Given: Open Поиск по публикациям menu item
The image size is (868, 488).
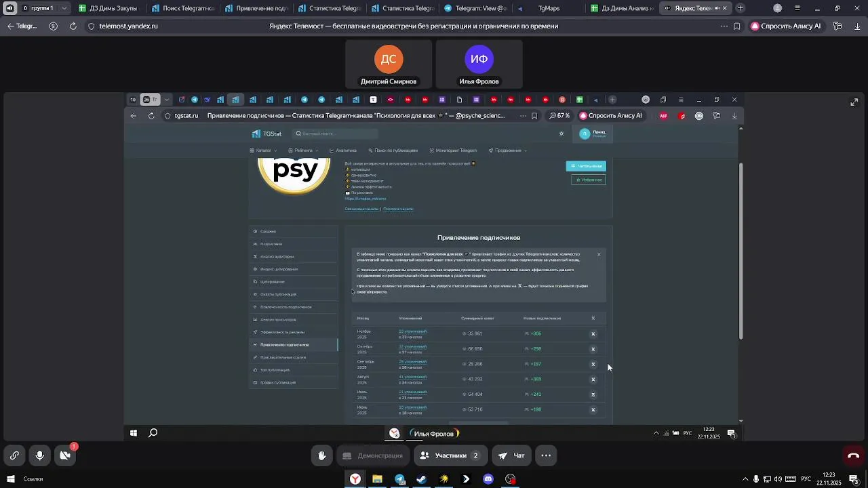Looking at the screenshot, I should click(x=393, y=150).
